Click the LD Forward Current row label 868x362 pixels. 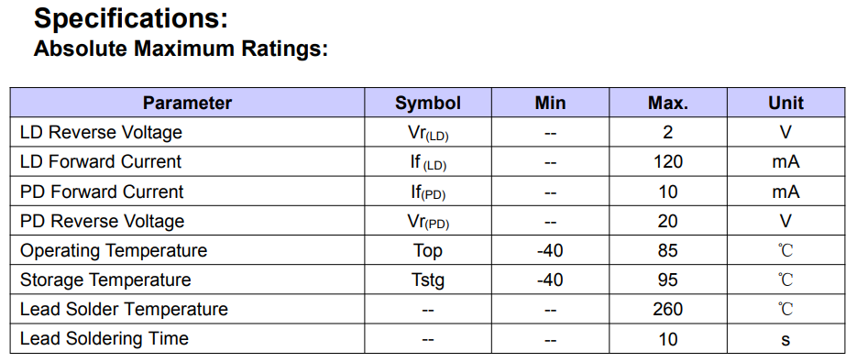[101, 161]
